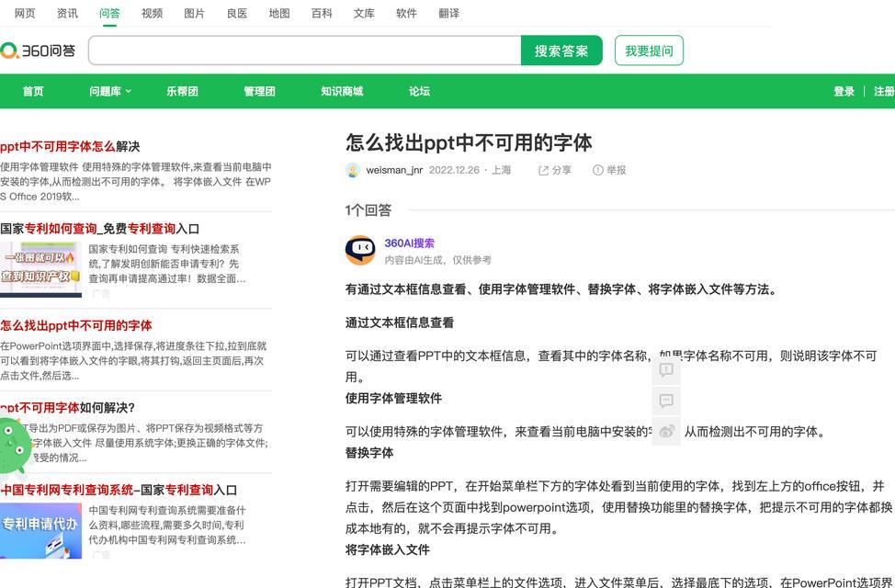895x588 pixels.
Task: Click the green mascot at left edge
Action: (x=14, y=446)
